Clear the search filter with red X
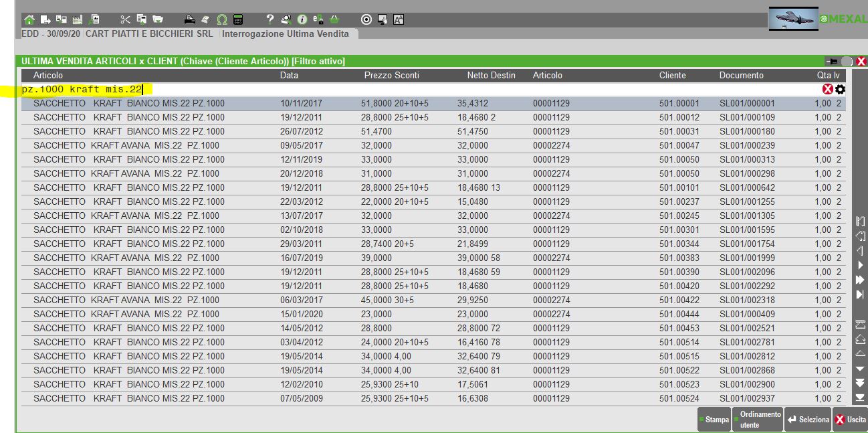Screen dimensions: 868x433 coord(828,90)
